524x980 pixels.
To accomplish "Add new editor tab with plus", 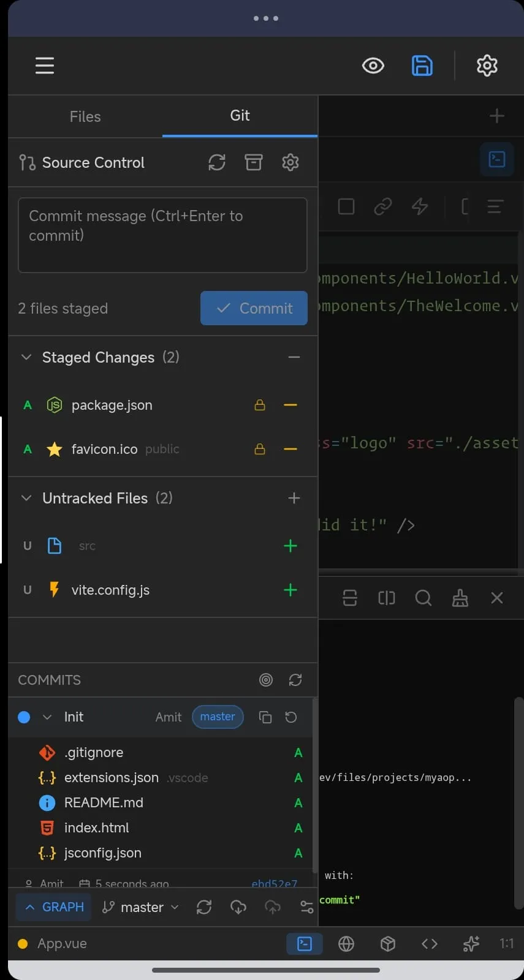I will point(497,116).
